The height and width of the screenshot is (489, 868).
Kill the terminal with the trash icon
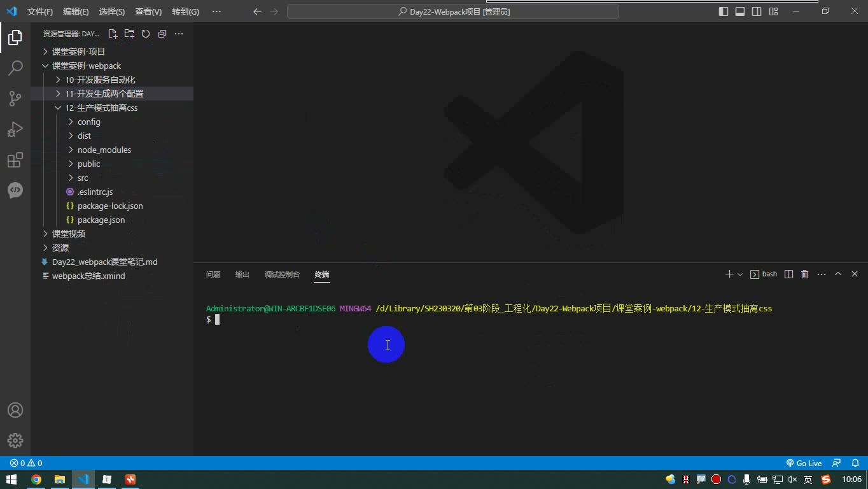click(805, 274)
